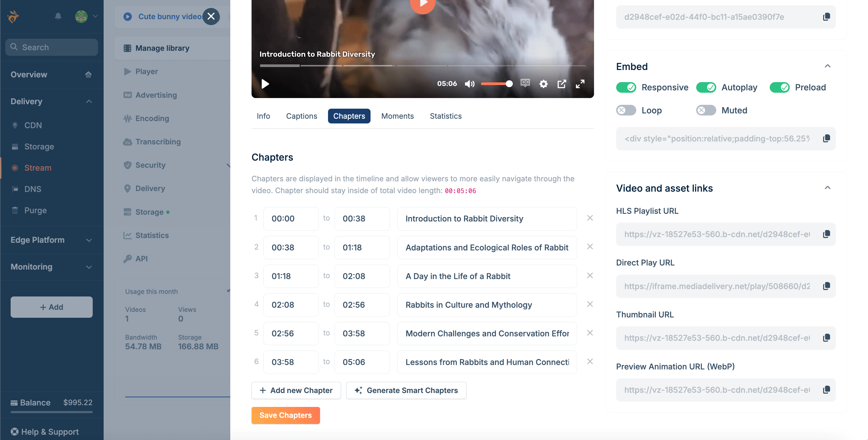The width and height of the screenshot is (868, 440).
Task: Switch to the Moments tab
Action: [x=398, y=116]
